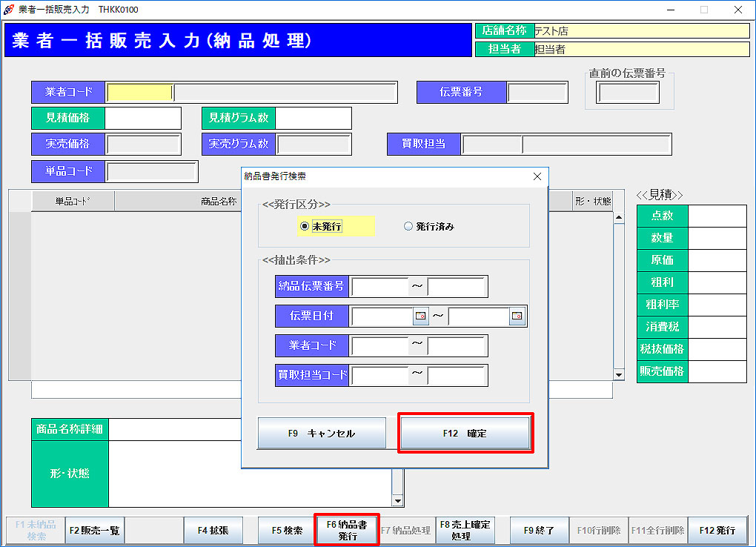This screenshot has width=756, height=547.
Task: Click the start 納品伝票番号 input field
Action: pyautogui.click(x=379, y=286)
